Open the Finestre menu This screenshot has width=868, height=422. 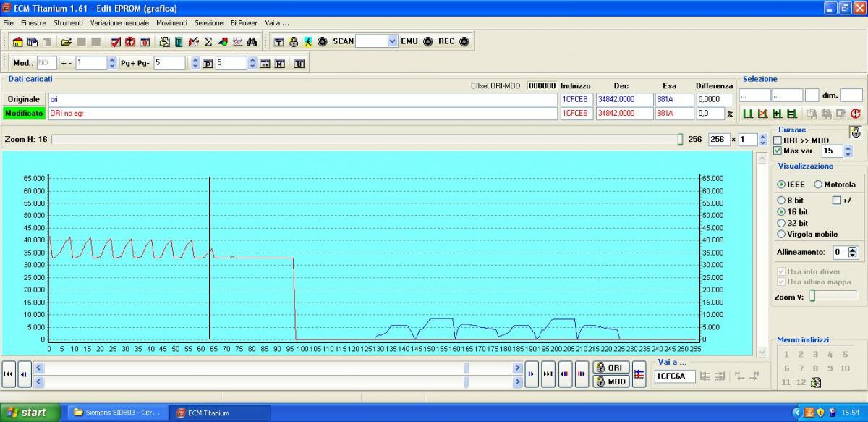pos(33,23)
